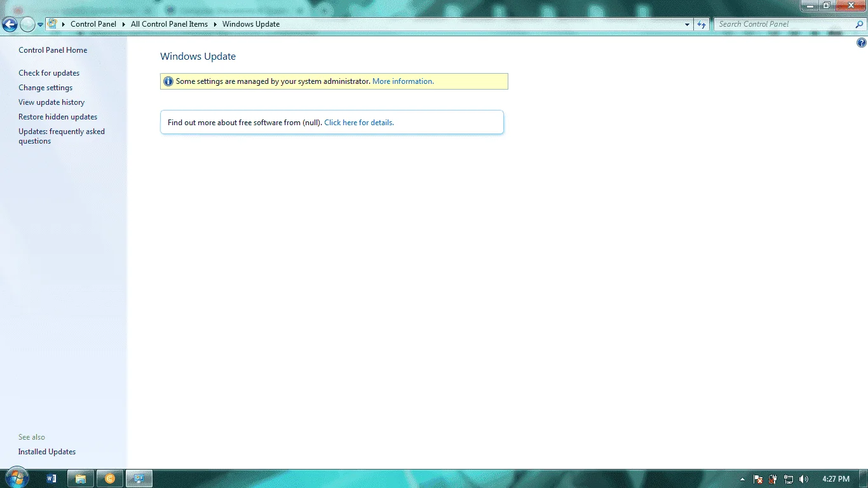Screen dimensions: 868x488
Task: Click the greyed Forward arrow button
Action: [27, 24]
